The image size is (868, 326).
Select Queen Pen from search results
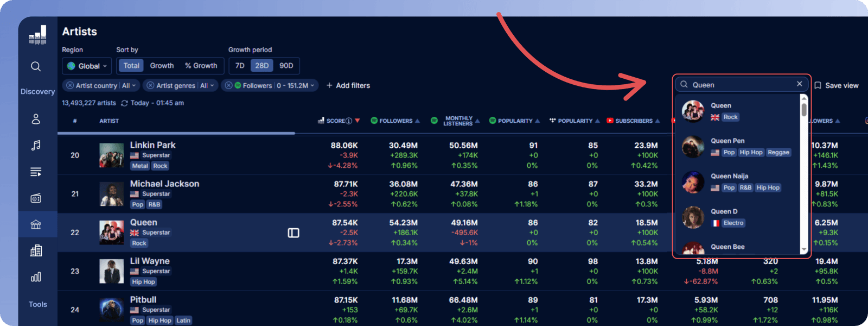click(x=727, y=141)
